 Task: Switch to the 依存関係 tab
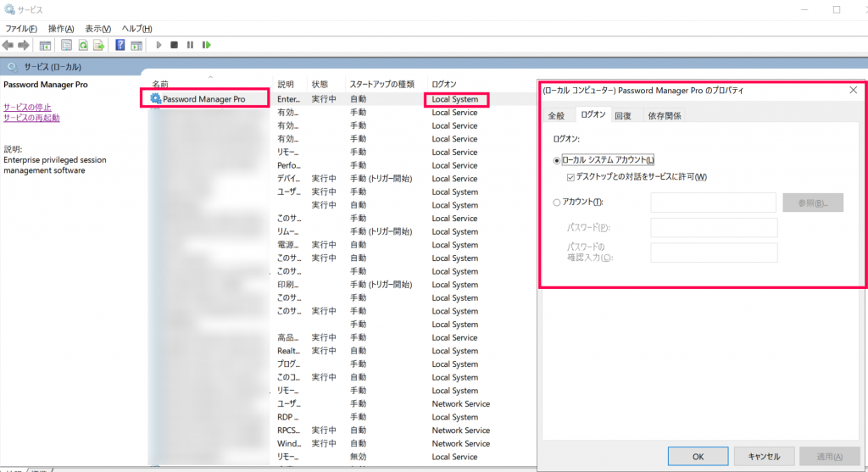(x=665, y=115)
